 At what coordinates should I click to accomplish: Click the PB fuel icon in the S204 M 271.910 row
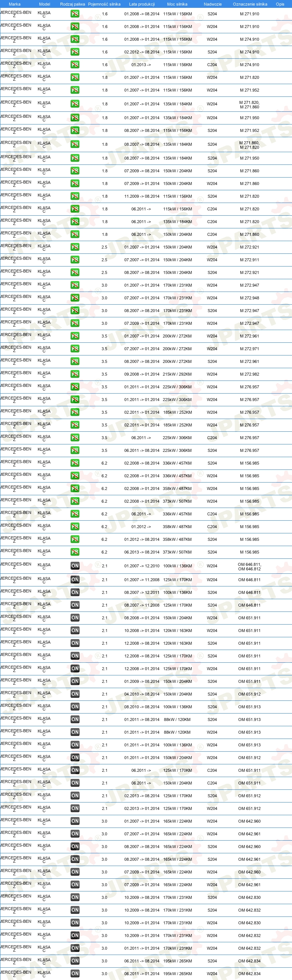[75, 14]
